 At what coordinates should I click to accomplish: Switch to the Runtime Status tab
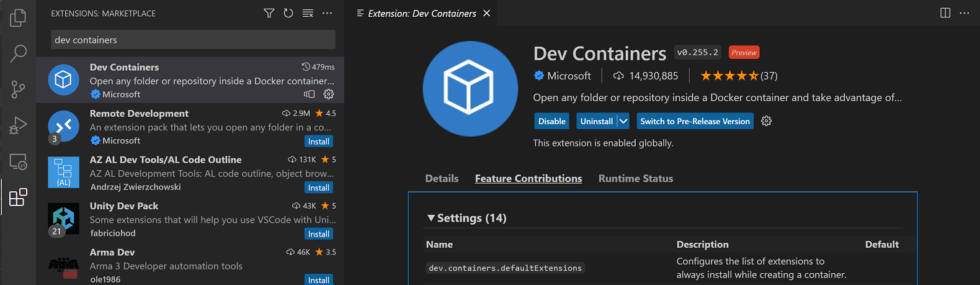point(635,178)
